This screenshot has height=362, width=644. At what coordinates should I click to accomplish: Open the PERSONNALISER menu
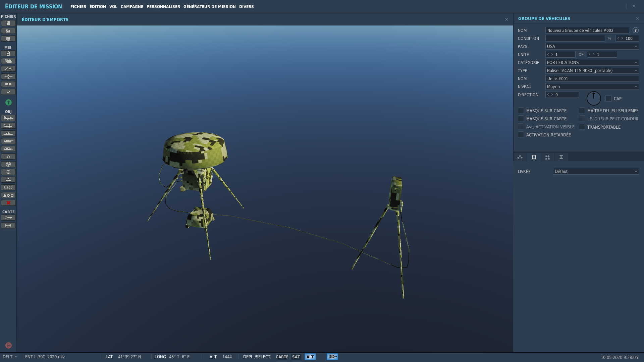click(x=163, y=6)
